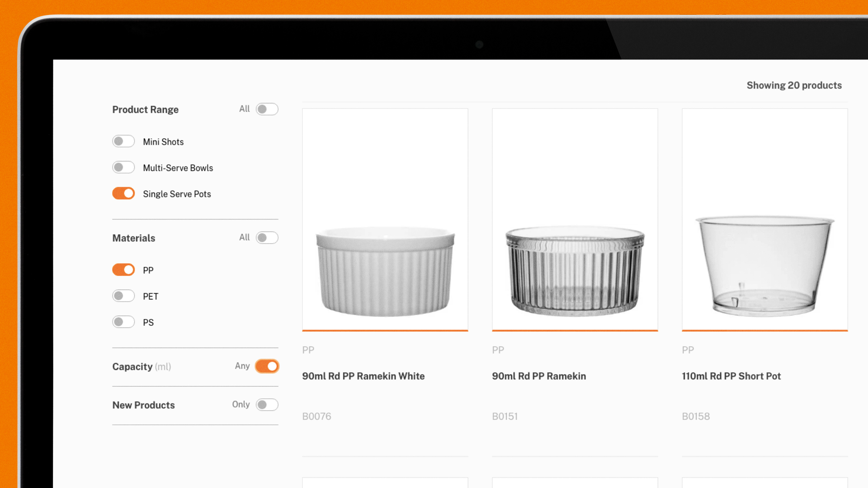Turn on New Products Only toggle

267,404
